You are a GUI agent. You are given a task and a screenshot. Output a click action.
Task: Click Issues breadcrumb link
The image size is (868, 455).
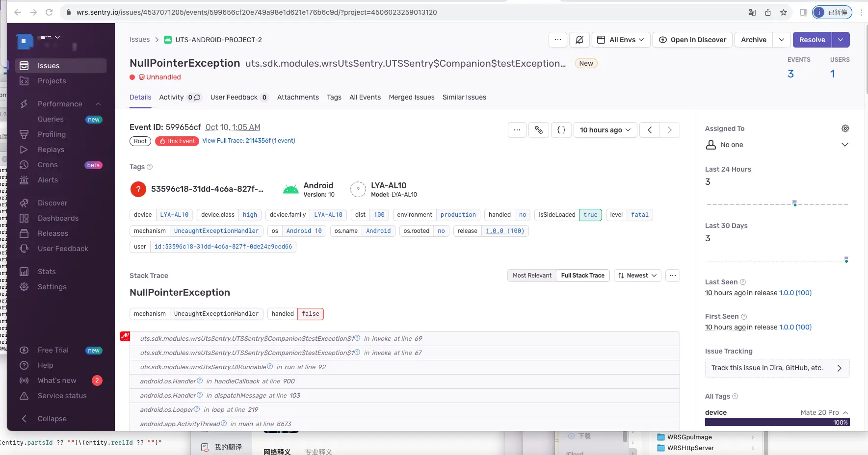coord(139,40)
